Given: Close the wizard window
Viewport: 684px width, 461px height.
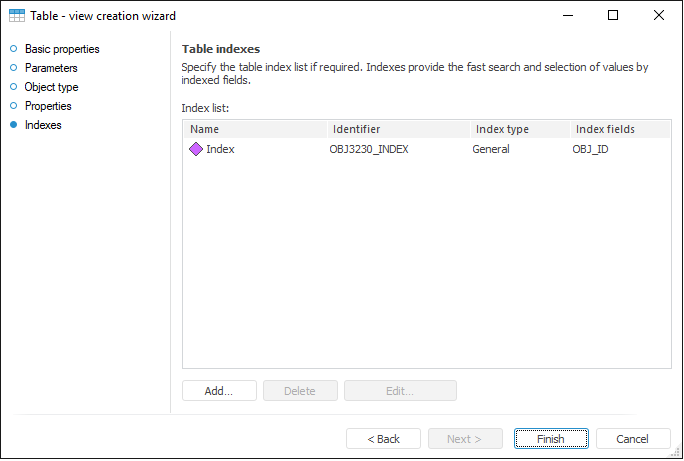Looking at the screenshot, I should click(658, 16).
